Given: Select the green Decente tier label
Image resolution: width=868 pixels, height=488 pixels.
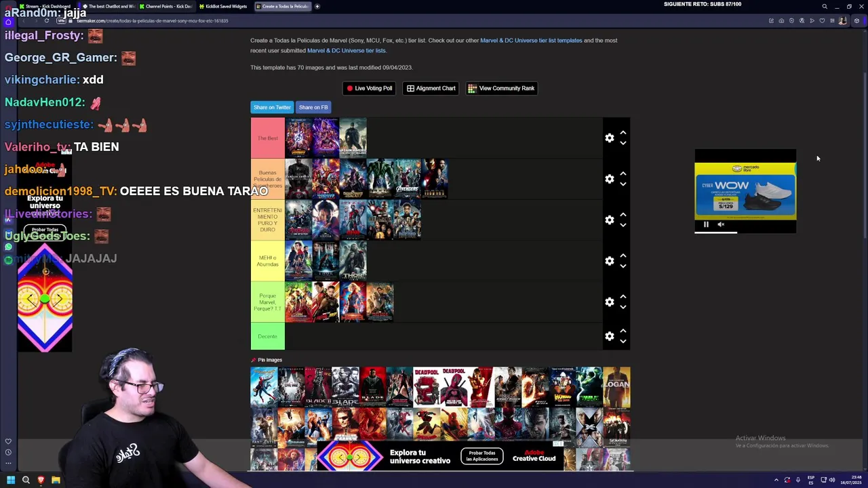Looking at the screenshot, I should coord(268,336).
